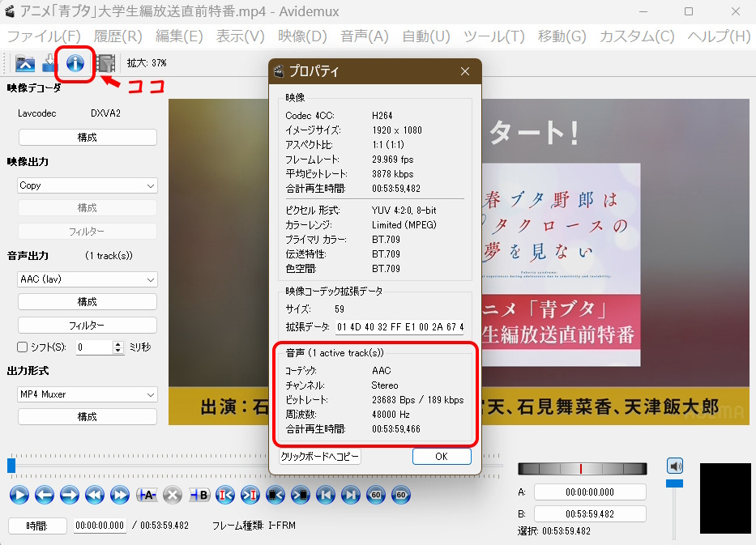Screen dimensions: 756x545
Task: Open the カスタム(C) menu
Action: click(637, 36)
